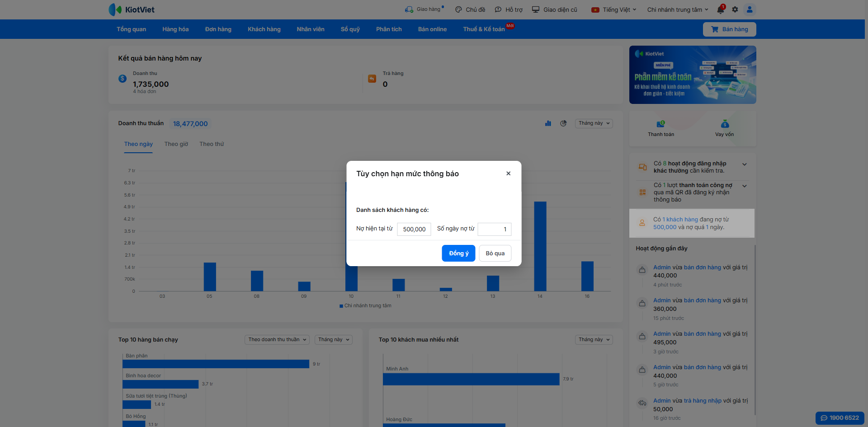Open the Bán online menu
The image size is (868, 427).
click(432, 29)
